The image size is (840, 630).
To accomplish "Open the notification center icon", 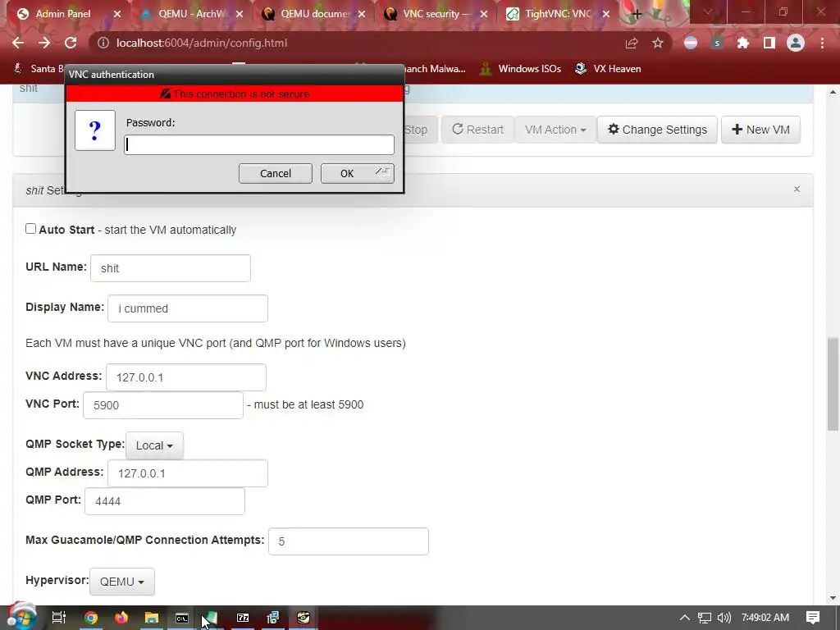I will click(813, 618).
